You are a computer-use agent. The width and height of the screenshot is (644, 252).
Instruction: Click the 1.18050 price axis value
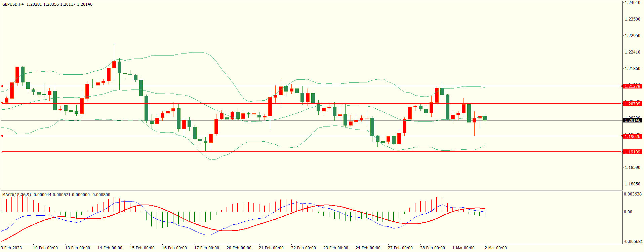632,184
